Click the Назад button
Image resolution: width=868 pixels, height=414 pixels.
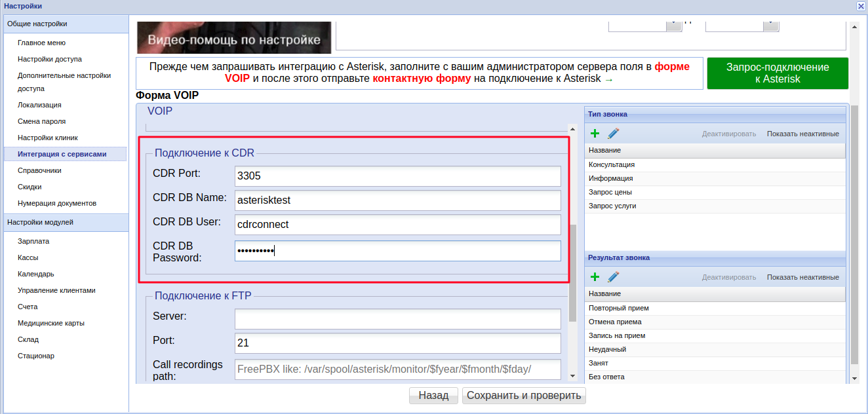(x=433, y=396)
